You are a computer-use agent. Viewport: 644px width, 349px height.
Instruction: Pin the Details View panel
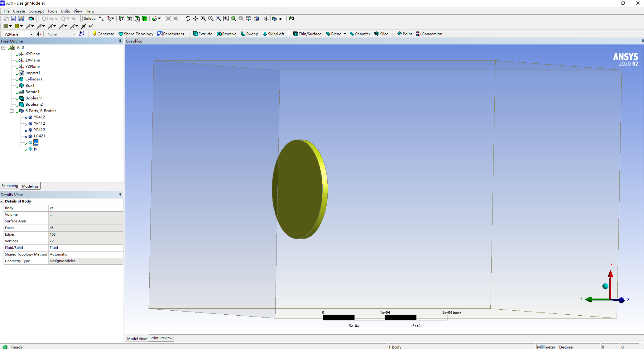tap(120, 194)
